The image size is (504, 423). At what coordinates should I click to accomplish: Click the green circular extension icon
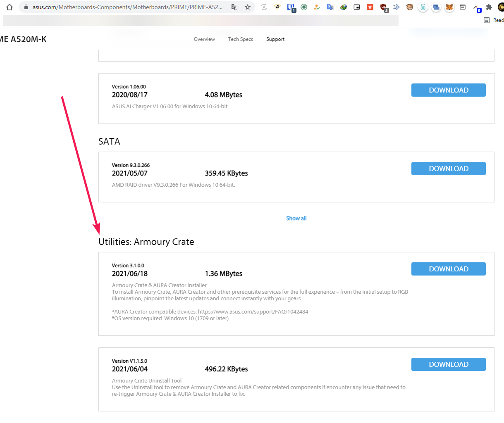304,7
